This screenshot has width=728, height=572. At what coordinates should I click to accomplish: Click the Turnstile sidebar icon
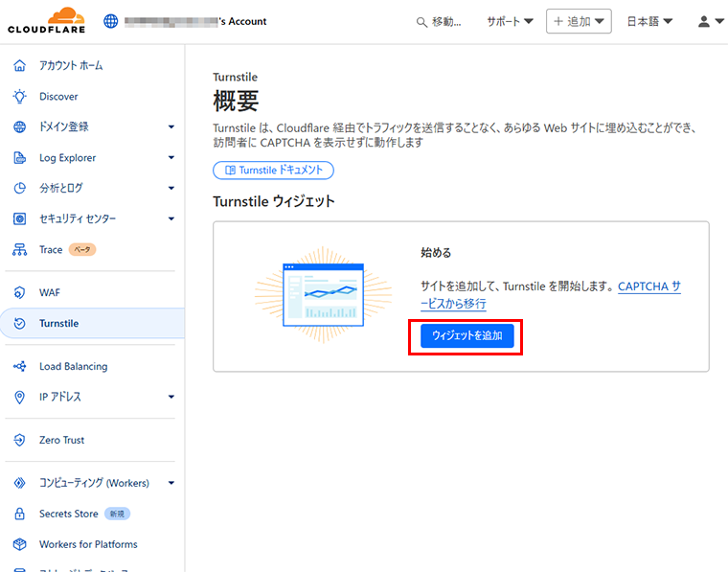(19, 323)
